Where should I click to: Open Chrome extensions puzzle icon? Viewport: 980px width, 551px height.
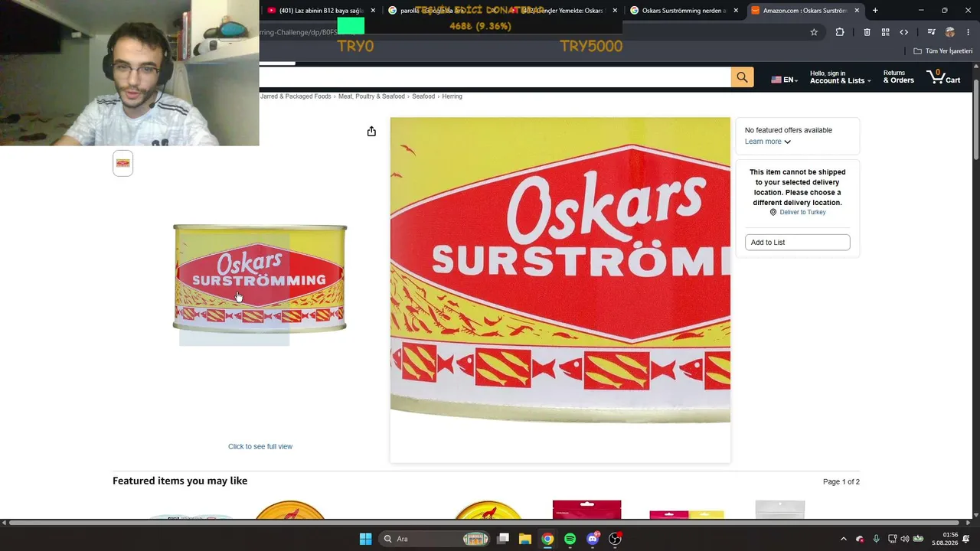coord(840,32)
